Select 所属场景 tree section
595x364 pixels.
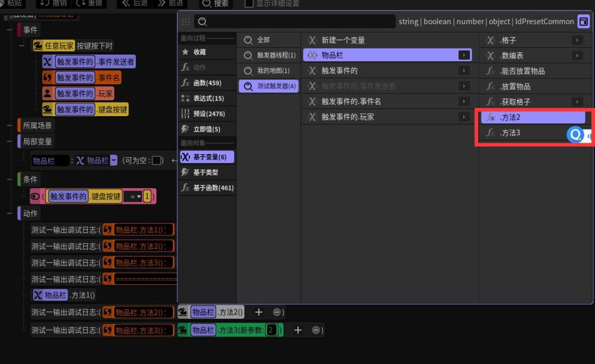[36, 126]
